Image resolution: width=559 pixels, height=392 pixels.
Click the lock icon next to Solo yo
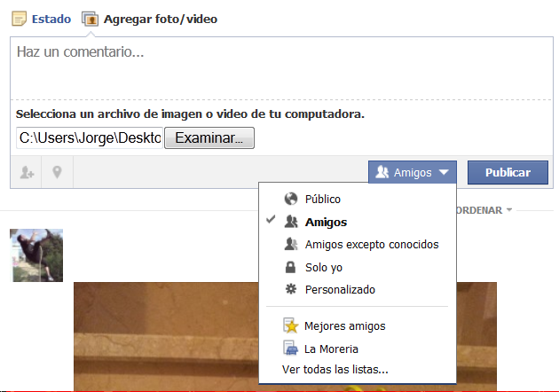(290, 267)
